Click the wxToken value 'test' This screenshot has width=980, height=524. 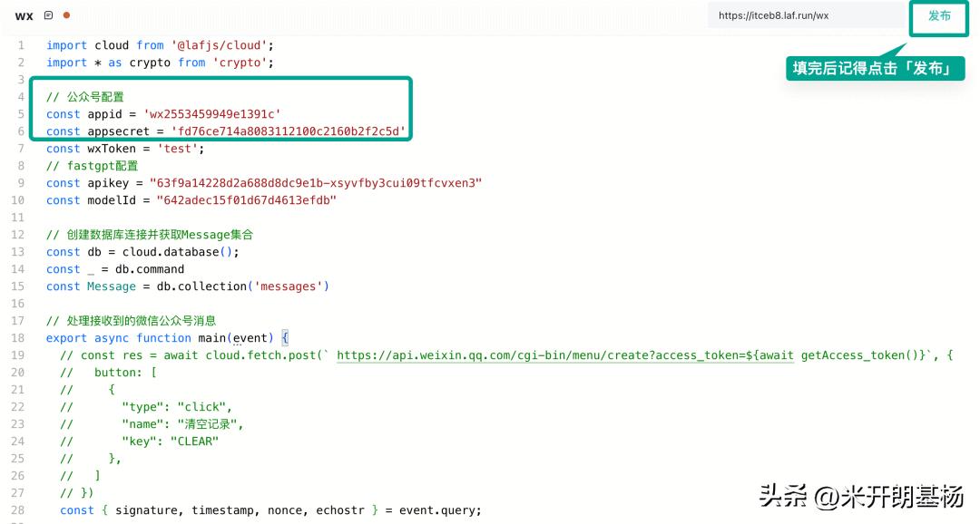178,149
